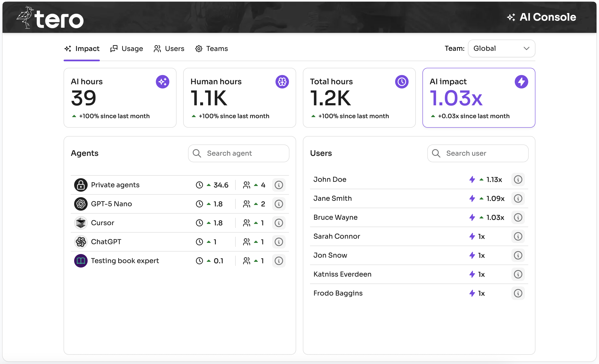Click the Testing book expert icon
The image size is (599, 364).
pos(81,261)
